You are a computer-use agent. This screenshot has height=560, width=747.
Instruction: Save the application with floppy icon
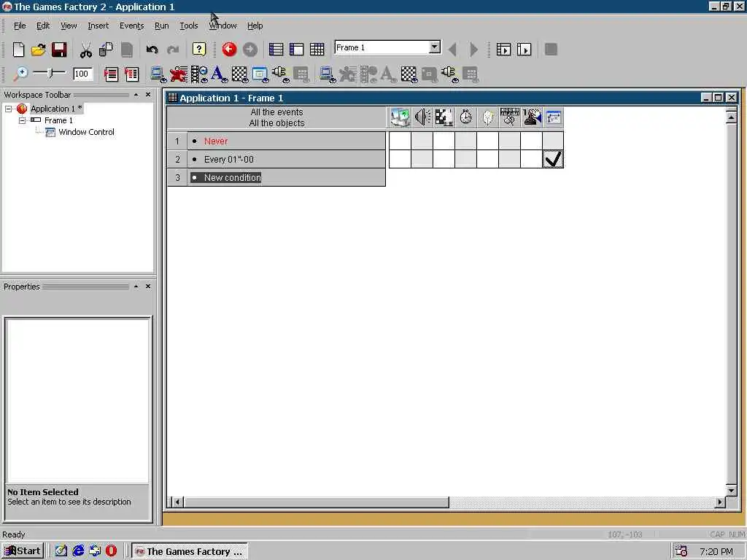tap(59, 50)
